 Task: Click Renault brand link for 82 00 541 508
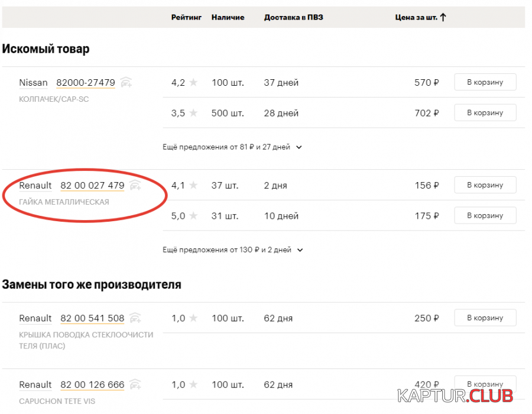click(x=35, y=318)
